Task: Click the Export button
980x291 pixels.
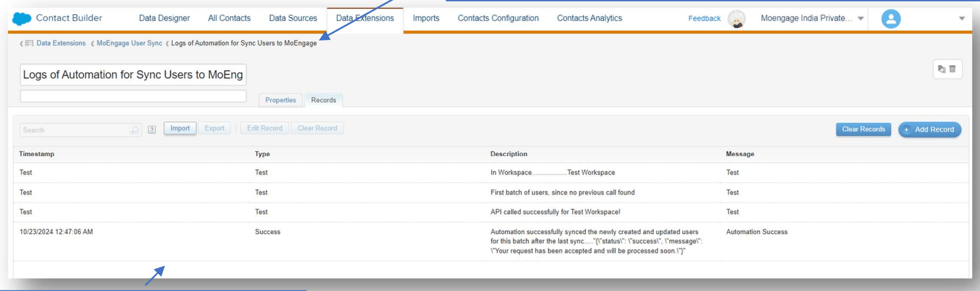Action: pos(214,128)
